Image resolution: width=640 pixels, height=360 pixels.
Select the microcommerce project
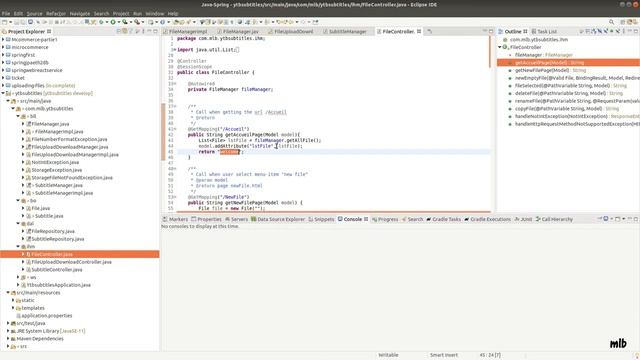30,47
